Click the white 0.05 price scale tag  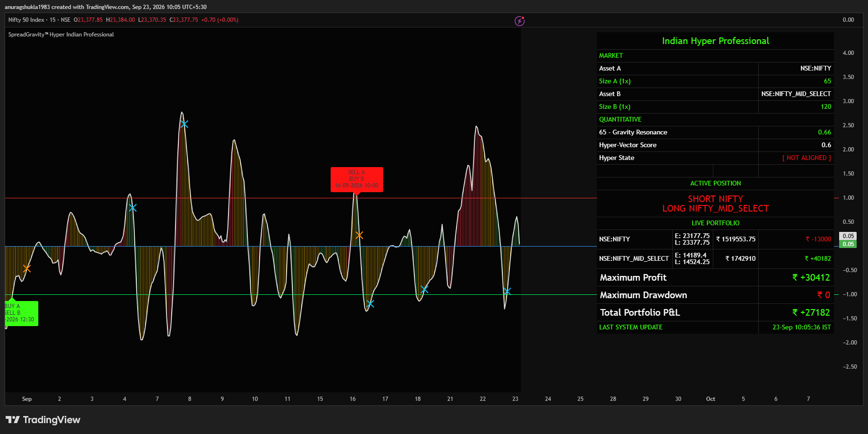[x=848, y=236]
